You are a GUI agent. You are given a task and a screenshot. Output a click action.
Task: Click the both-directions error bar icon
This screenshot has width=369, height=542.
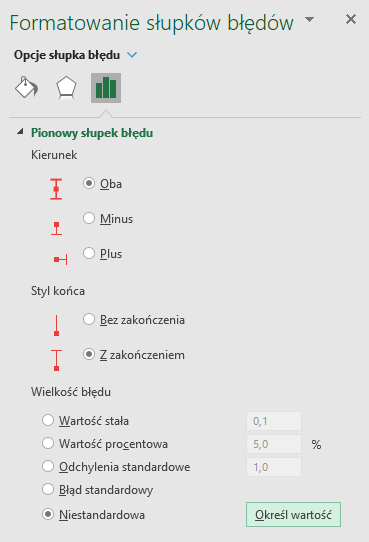[x=56, y=189]
